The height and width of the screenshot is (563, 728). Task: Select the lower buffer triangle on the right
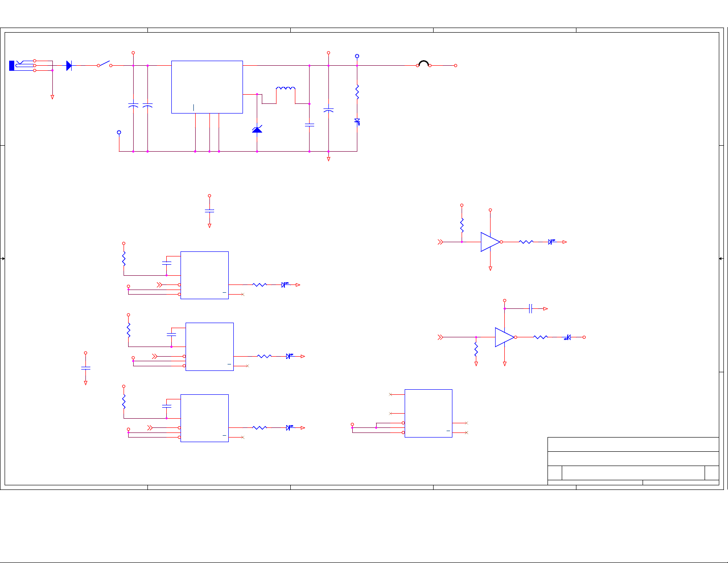[x=505, y=337]
